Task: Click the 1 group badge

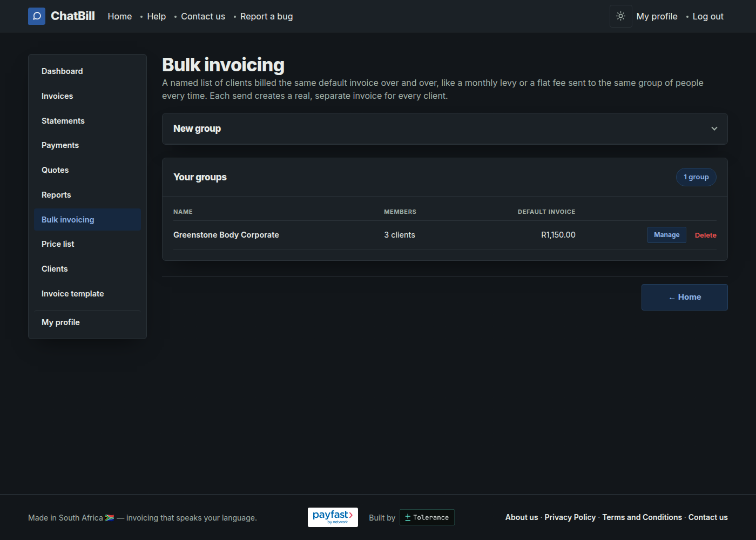Action: [x=696, y=177]
